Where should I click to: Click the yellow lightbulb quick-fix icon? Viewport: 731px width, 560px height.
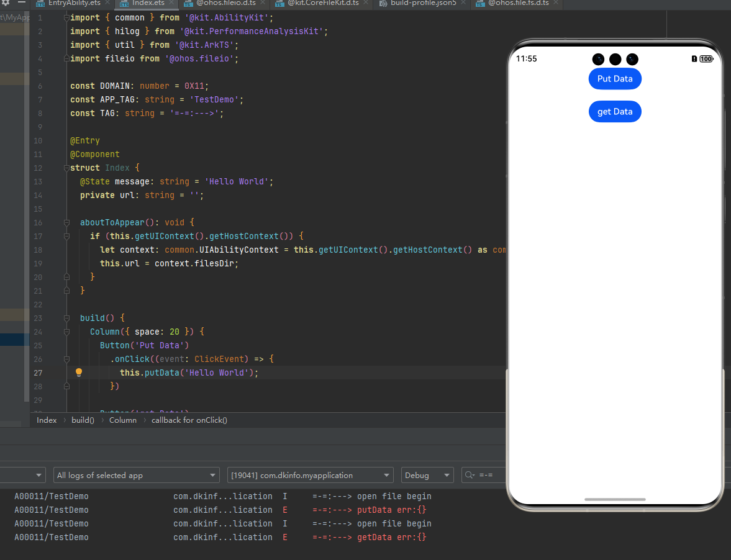pos(79,373)
